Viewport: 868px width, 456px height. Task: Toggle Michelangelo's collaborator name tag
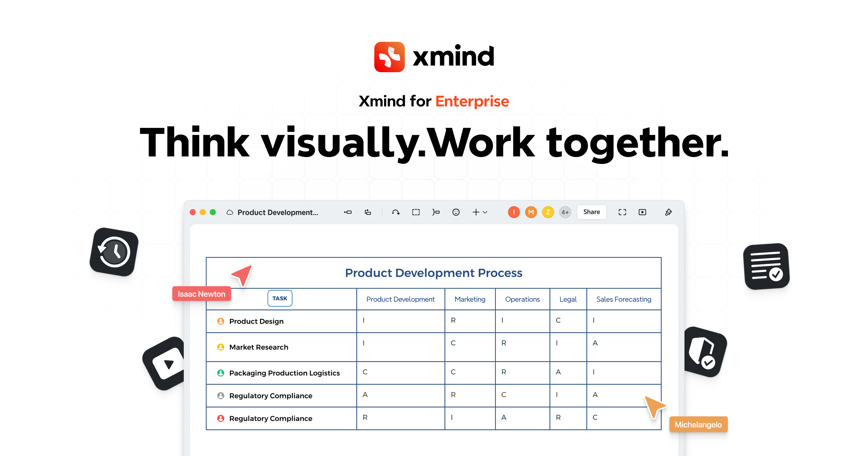pos(698,424)
